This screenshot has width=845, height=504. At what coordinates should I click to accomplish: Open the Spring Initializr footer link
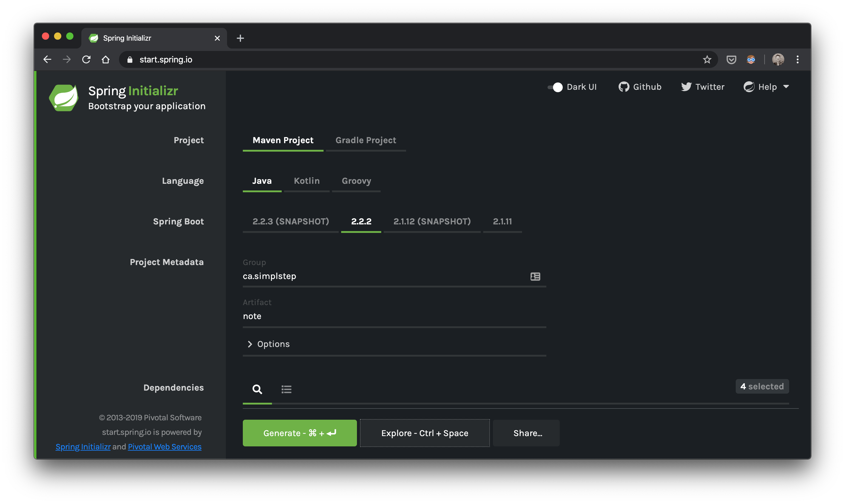pos(83,447)
